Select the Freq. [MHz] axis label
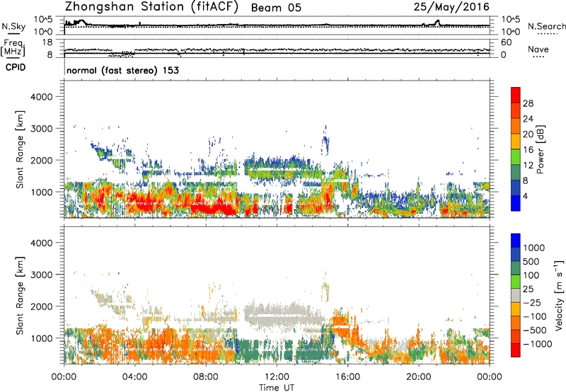This screenshot has width=566, height=392. (13, 48)
